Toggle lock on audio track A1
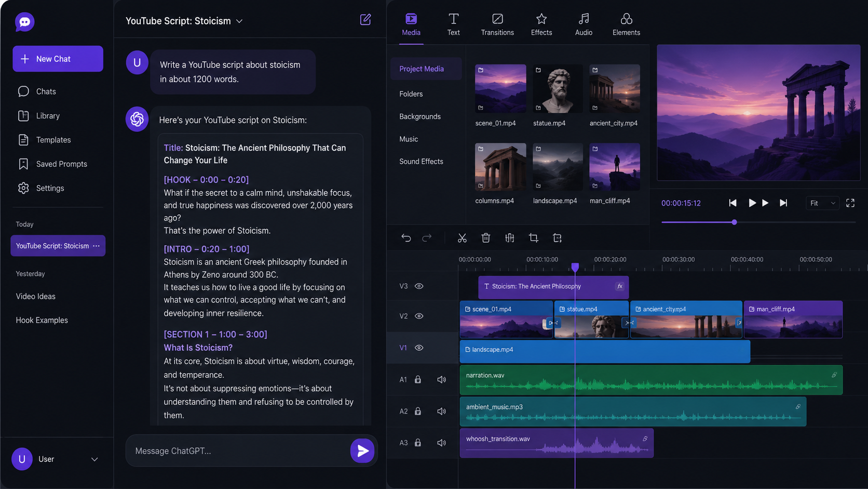This screenshot has width=868, height=489. coord(418,380)
